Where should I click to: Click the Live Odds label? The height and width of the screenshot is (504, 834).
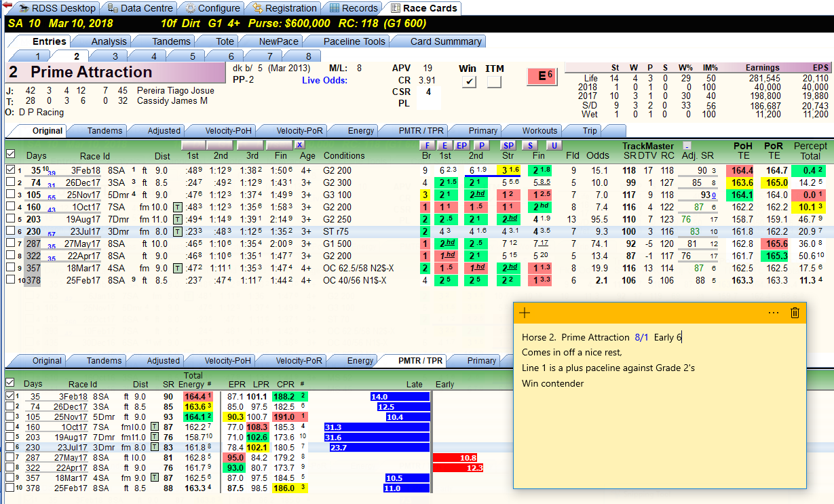pos(324,81)
